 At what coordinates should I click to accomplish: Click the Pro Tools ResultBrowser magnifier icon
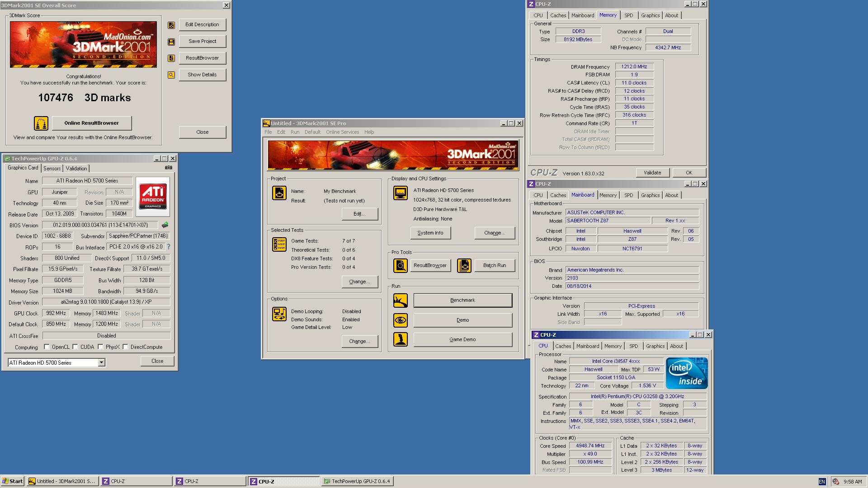[x=401, y=266]
